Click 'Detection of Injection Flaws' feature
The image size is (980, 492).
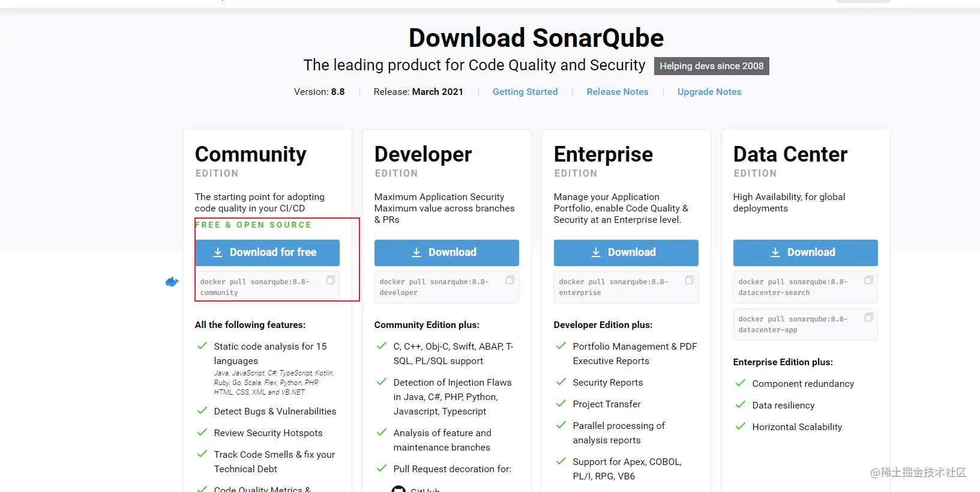452,397
